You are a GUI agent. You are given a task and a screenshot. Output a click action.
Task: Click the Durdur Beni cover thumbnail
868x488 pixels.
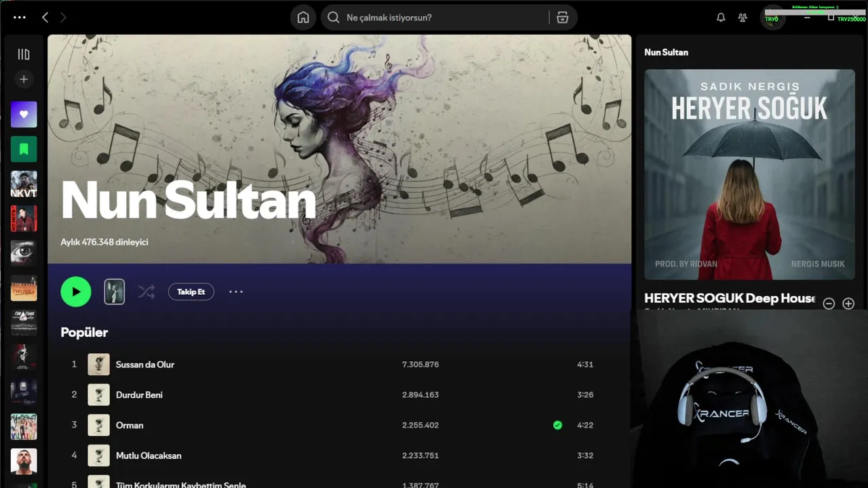(x=98, y=395)
